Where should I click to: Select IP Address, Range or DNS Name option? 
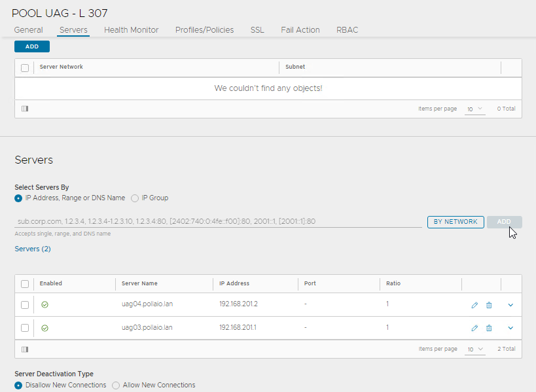click(x=18, y=198)
